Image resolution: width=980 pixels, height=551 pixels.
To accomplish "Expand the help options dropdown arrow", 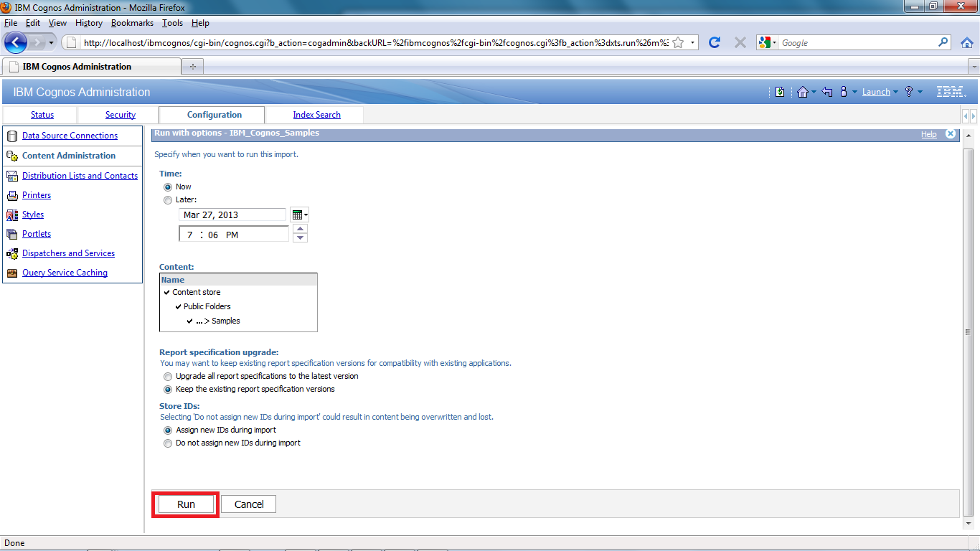I will 920,92.
